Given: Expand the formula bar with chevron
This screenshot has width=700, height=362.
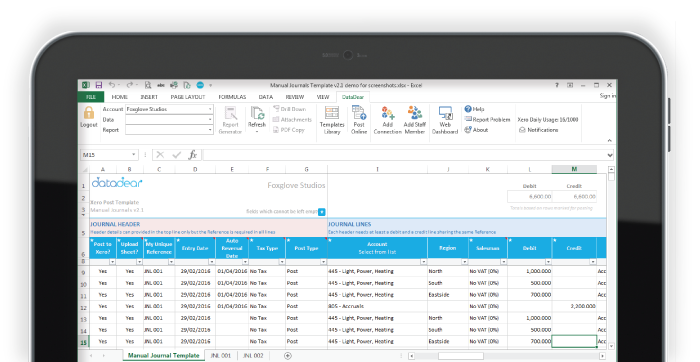Looking at the screenshot, I should pyautogui.click(x=610, y=155).
